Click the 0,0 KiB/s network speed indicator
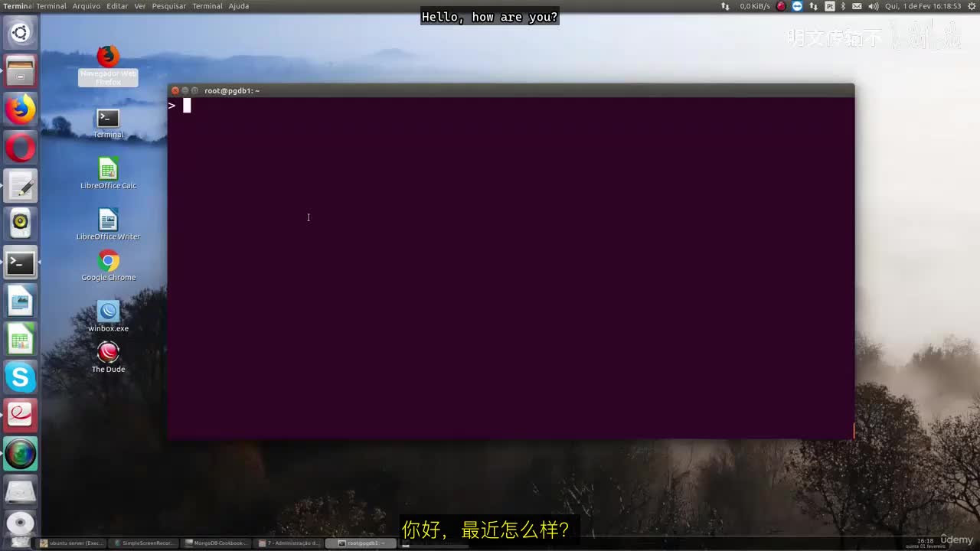The width and height of the screenshot is (980, 551). 755,6
